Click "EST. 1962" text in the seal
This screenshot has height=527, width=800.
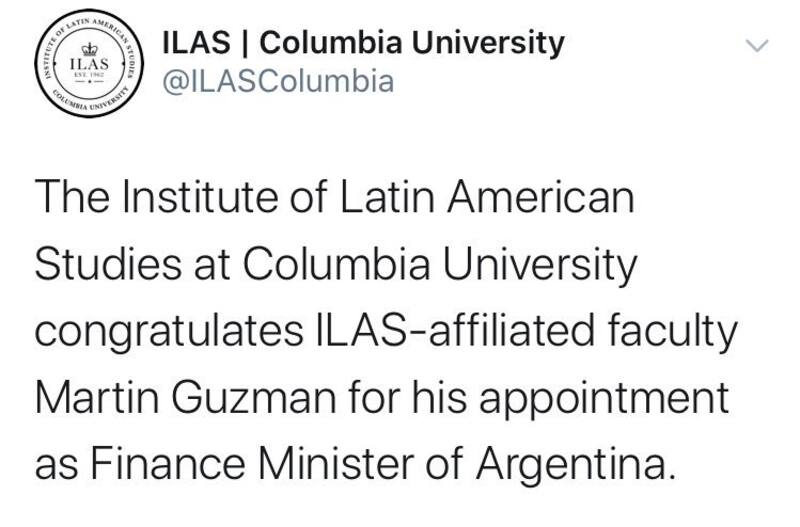click(90, 74)
